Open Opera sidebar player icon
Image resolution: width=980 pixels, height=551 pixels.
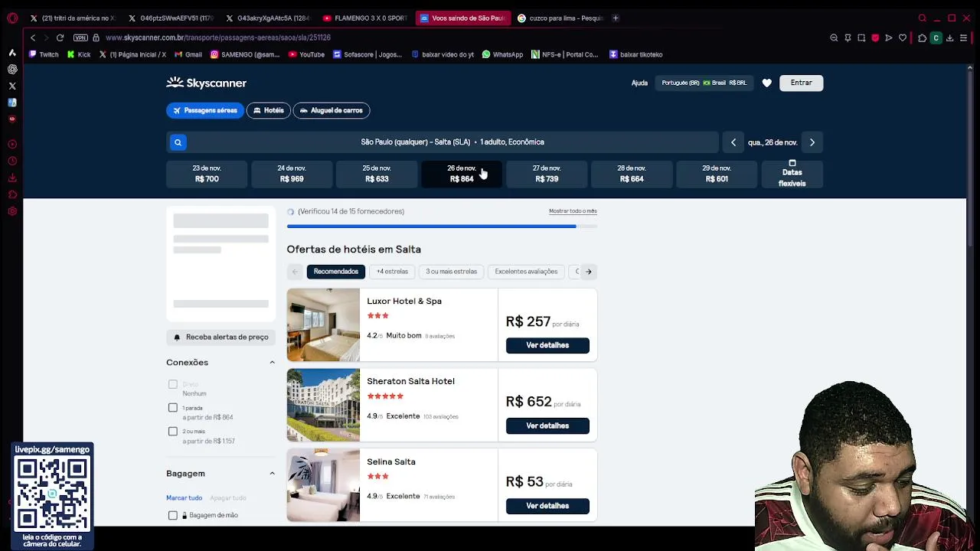coord(12,144)
